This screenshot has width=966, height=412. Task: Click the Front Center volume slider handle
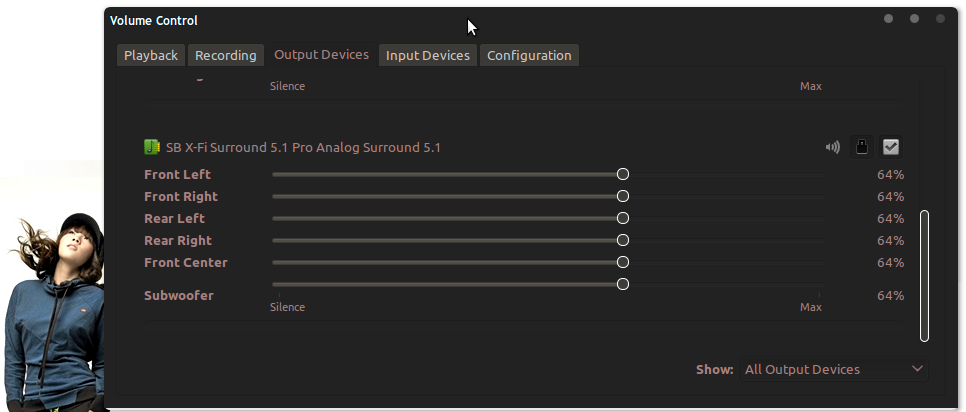point(623,262)
